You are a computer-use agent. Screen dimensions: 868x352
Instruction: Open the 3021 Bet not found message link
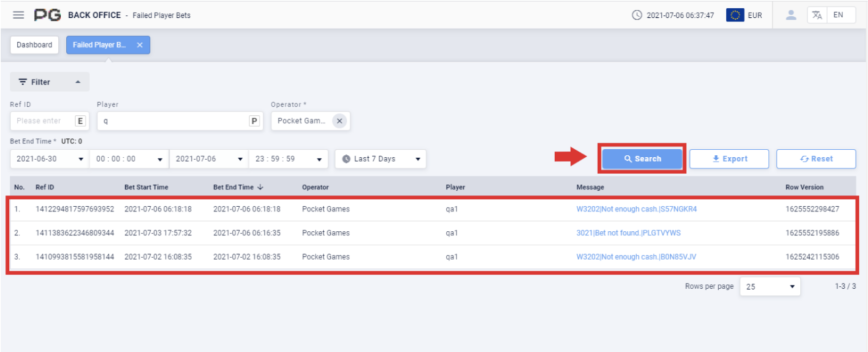[x=628, y=233]
